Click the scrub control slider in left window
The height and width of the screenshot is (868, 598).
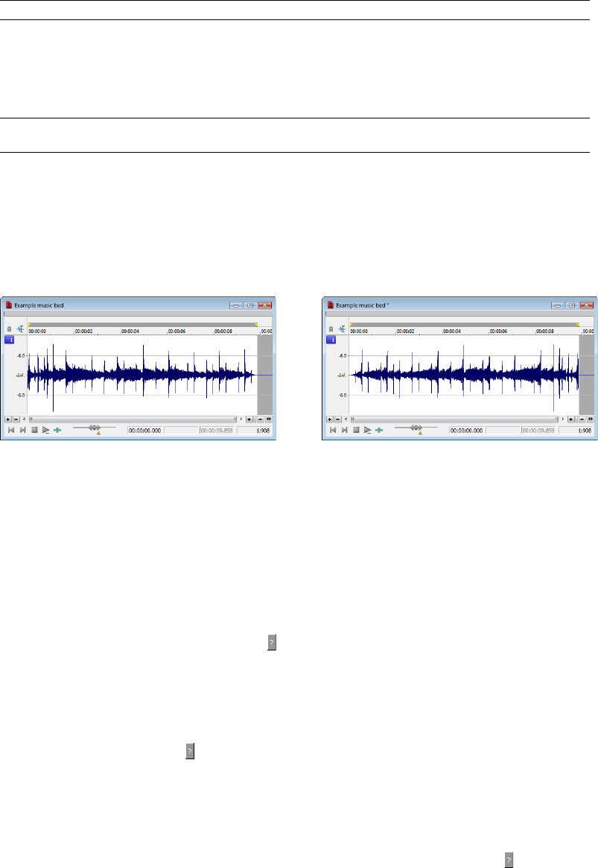click(95, 428)
